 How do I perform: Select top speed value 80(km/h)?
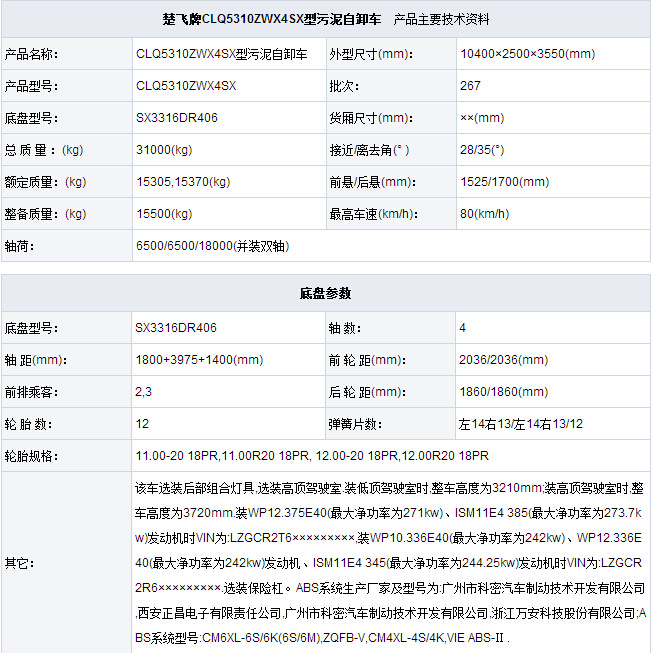(484, 214)
